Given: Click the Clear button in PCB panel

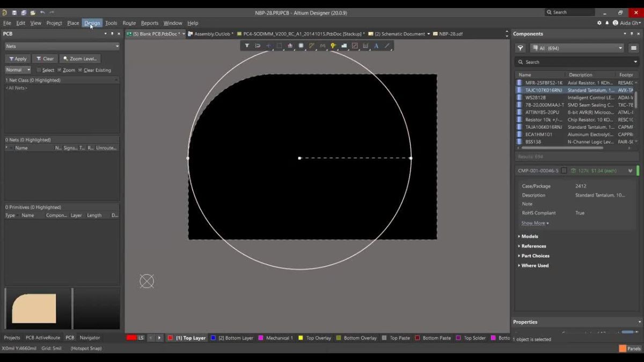Looking at the screenshot, I should coord(45,59).
